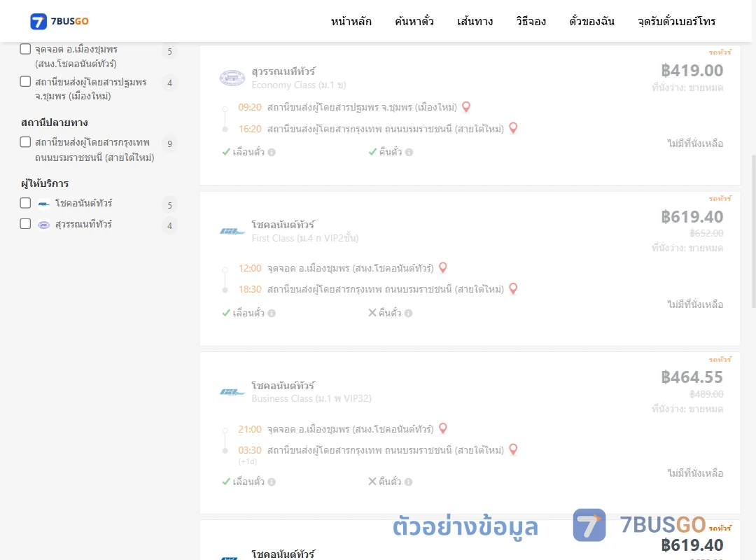Click ไม่มีที่นั่งเหลือ on 12:00 First Class trip
Image resolution: width=756 pixels, height=560 pixels.
click(695, 304)
